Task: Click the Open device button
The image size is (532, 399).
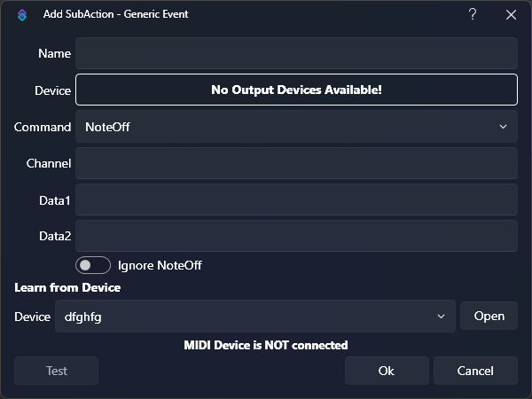Action: 489,317
